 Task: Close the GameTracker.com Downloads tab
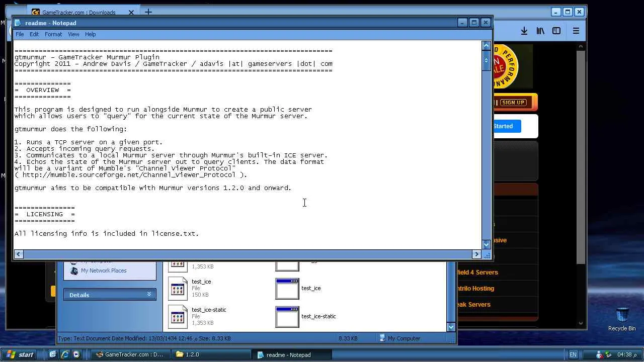(131, 12)
